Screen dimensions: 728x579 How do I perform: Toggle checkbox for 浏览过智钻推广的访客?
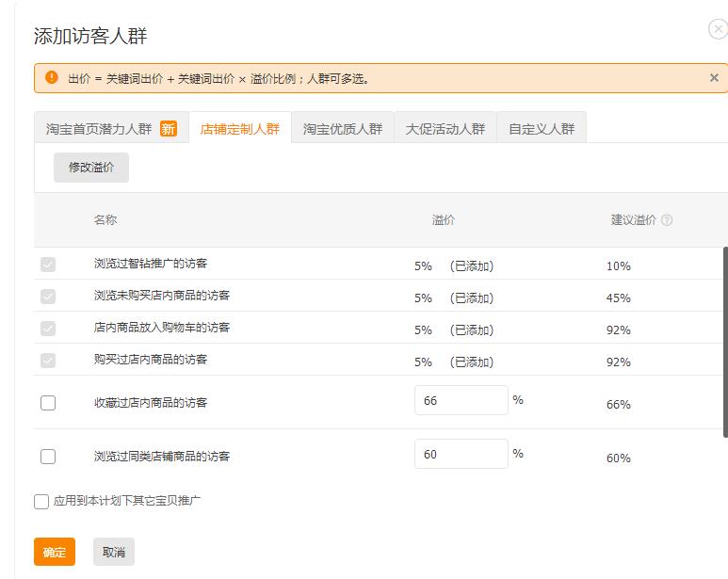[48, 265]
